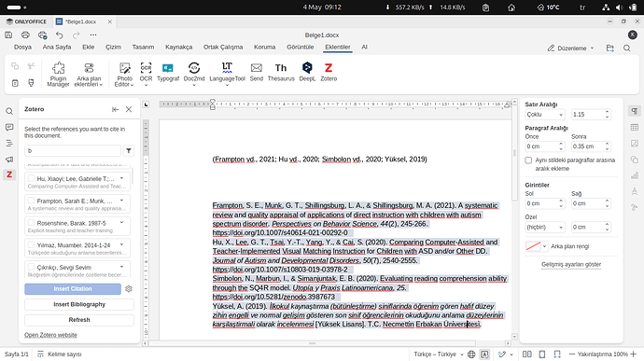
Task: Click the Arka plan rengi color swatch
Action: point(533,246)
